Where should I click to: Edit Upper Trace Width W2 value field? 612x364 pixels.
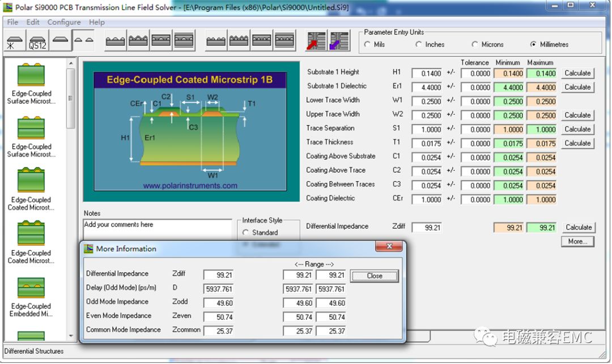tap(427, 115)
